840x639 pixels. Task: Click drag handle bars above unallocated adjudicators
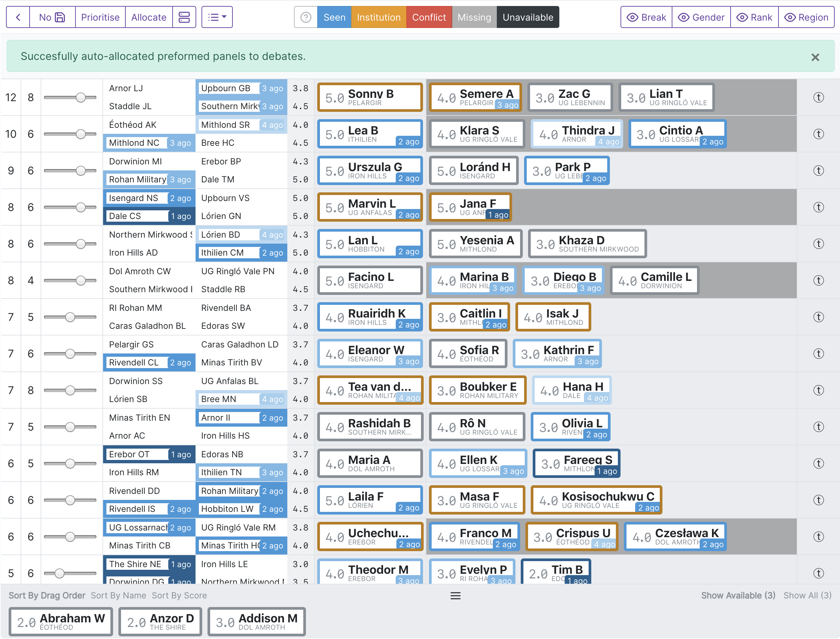(455, 595)
